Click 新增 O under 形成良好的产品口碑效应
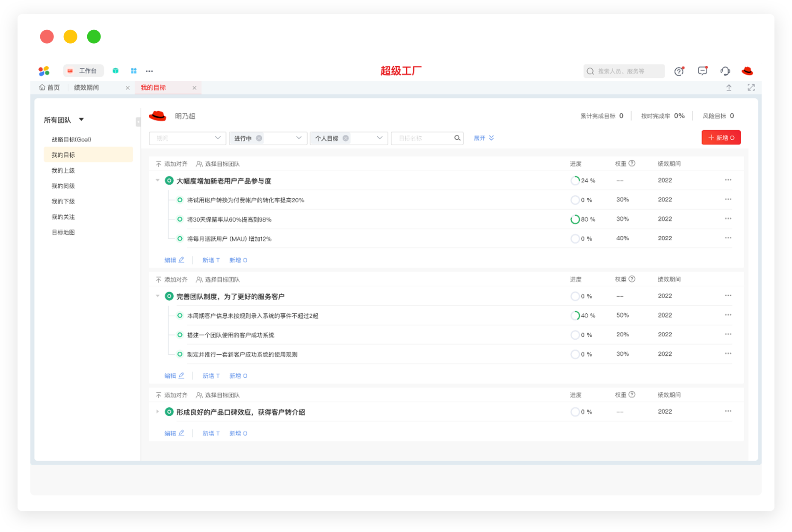 (238, 434)
